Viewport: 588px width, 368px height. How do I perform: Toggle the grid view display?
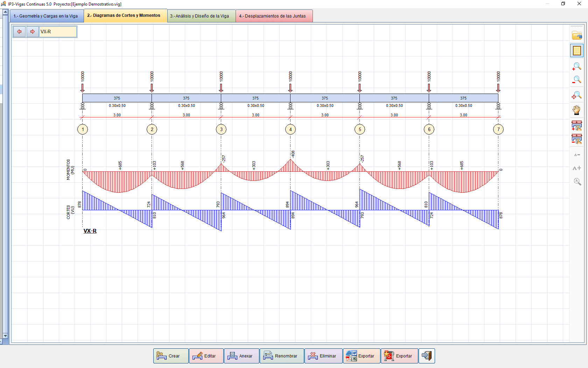point(577,50)
